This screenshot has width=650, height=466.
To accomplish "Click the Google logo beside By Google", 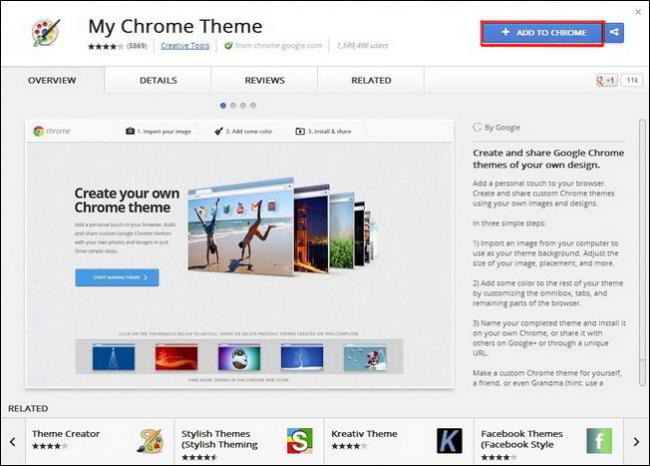I will [477, 127].
